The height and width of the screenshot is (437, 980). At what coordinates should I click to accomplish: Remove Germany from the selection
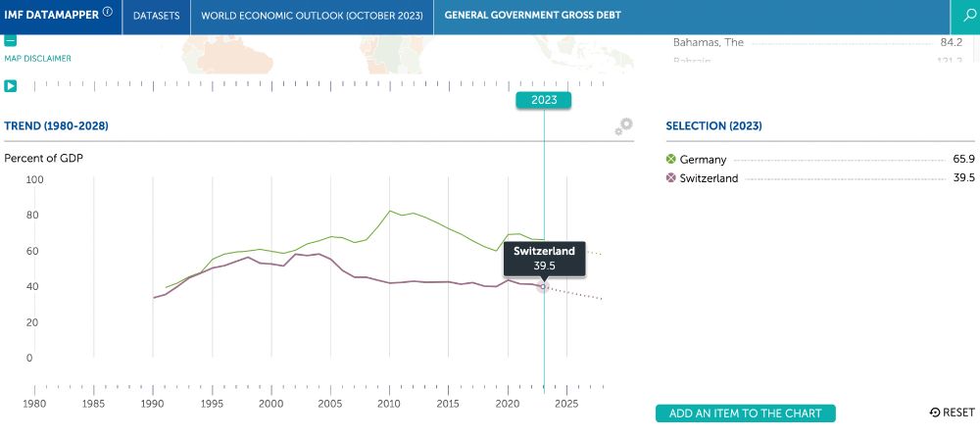[x=671, y=160]
